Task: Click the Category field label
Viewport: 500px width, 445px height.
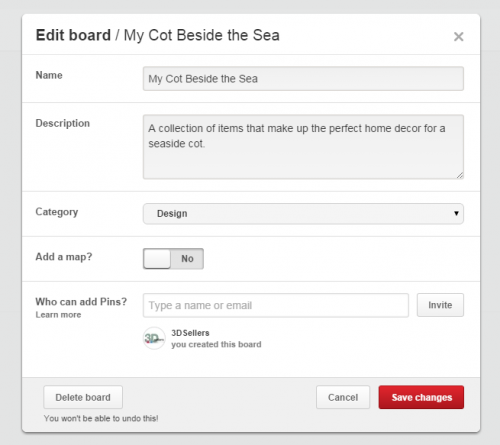Action: pyautogui.click(x=57, y=212)
